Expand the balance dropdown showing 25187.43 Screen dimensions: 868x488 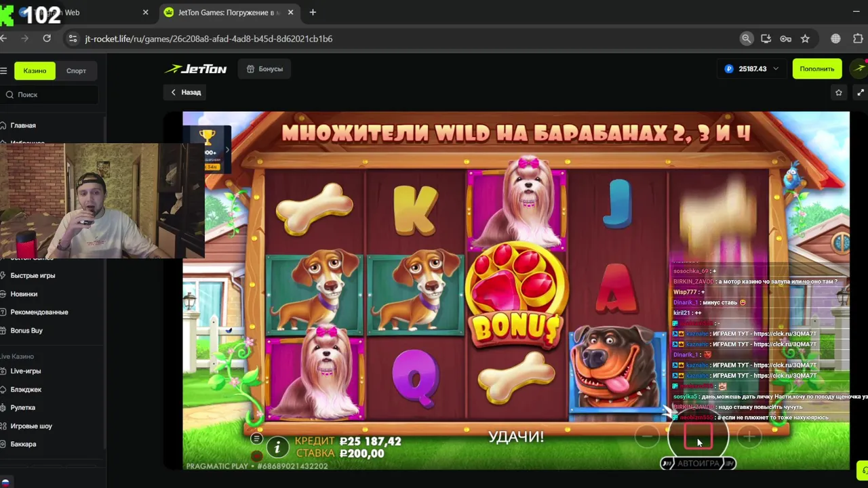click(751, 68)
